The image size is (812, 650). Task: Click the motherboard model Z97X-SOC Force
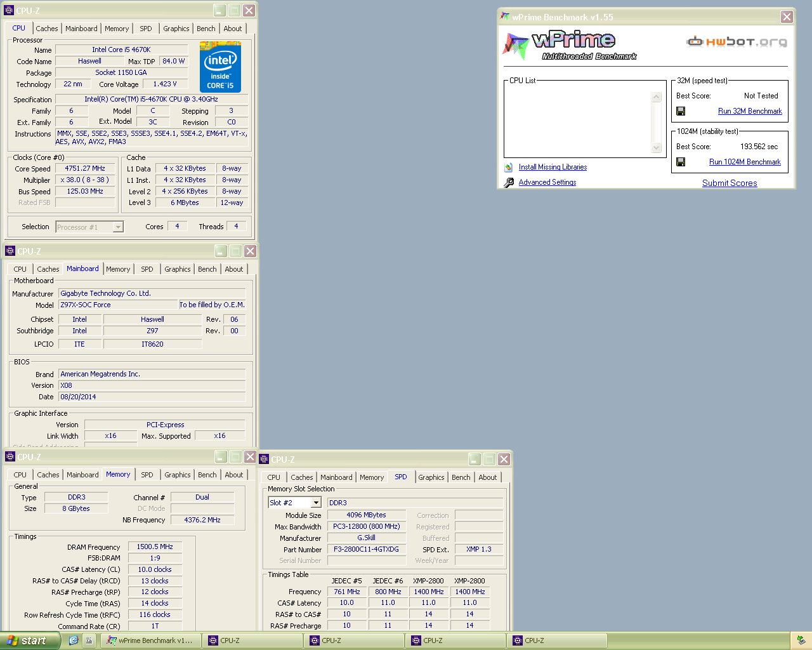click(118, 305)
